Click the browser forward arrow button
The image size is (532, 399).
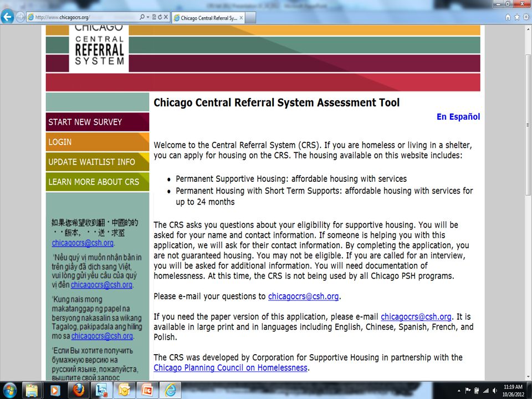[x=21, y=17]
